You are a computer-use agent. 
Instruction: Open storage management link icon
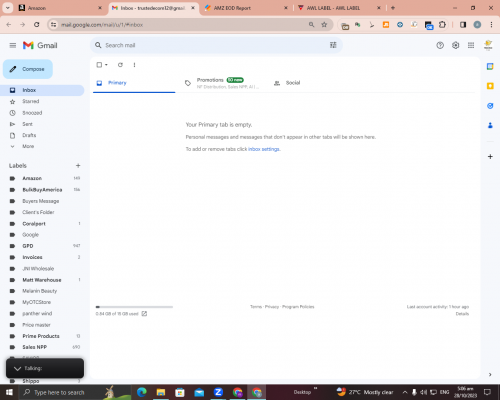tap(144, 314)
